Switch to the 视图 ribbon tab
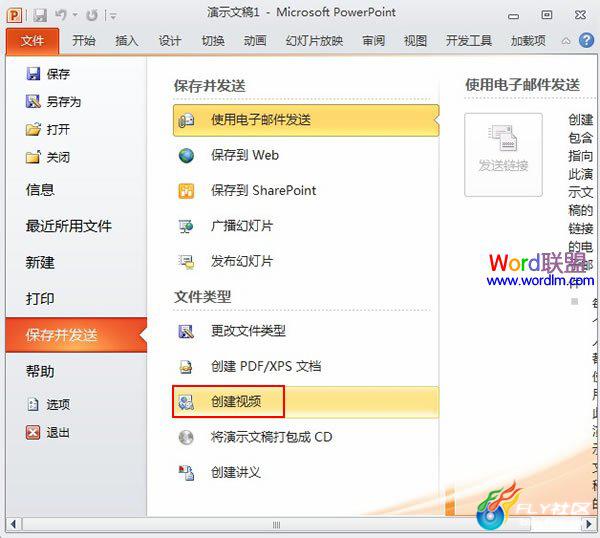Screen dimensions: 600x538 coord(415,41)
